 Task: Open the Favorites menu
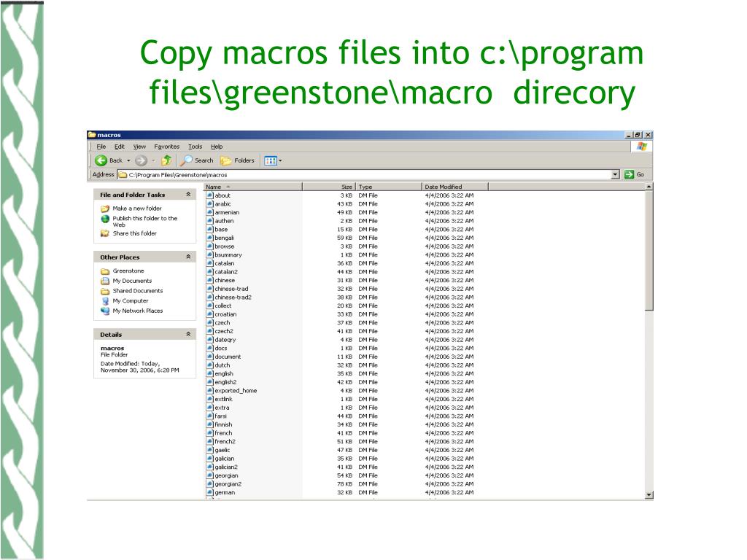(x=167, y=147)
